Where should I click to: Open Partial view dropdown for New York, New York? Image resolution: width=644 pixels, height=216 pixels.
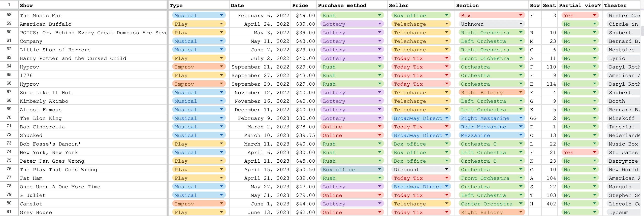click(595, 152)
